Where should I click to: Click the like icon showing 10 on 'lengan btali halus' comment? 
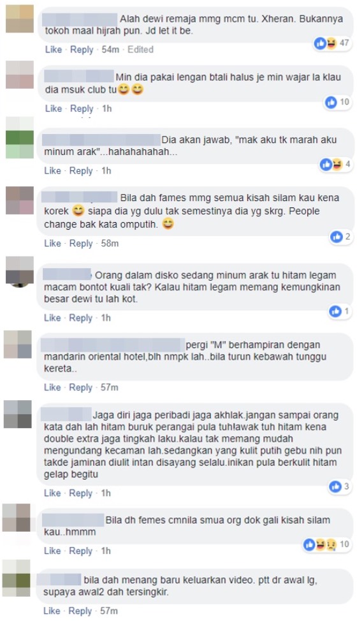point(337,102)
